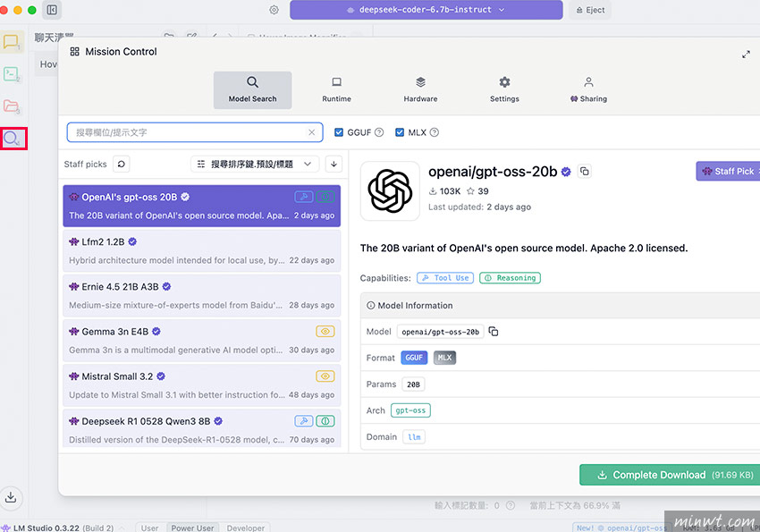The width and height of the screenshot is (760, 532).
Task: Select GGUF format chip
Action: coord(414,358)
